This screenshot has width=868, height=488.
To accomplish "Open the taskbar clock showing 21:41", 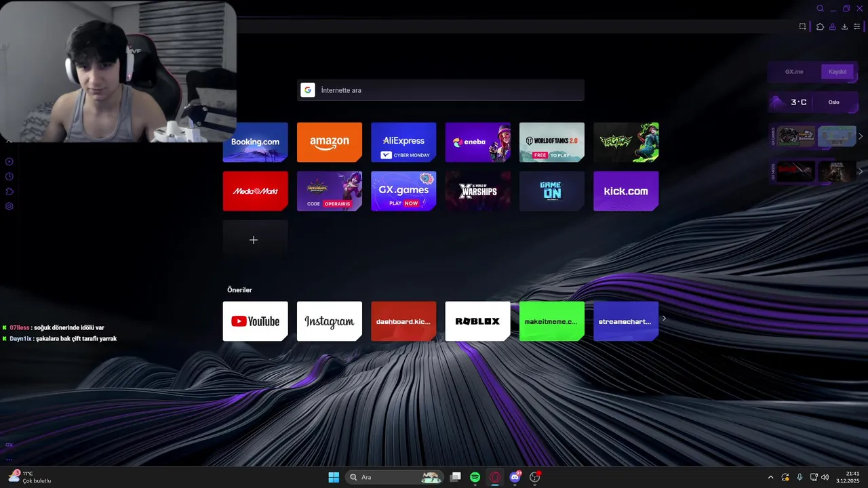I will click(x=848, y=477).
